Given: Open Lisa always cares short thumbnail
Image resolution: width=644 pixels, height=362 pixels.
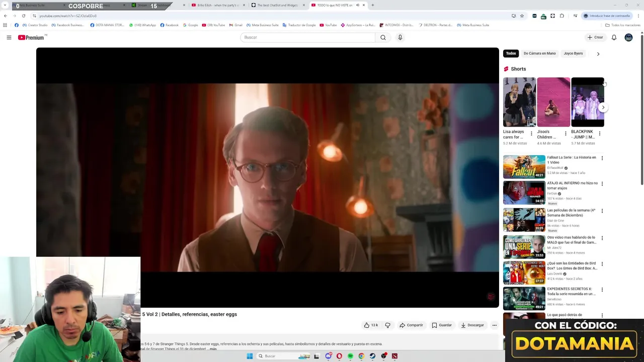Looking at the screenshot, I should click(x=519, y=102).
